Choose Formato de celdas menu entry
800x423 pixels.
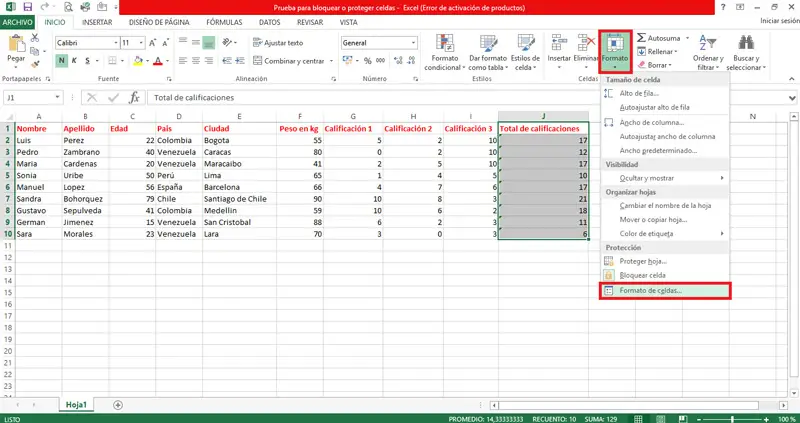point(665,290)
